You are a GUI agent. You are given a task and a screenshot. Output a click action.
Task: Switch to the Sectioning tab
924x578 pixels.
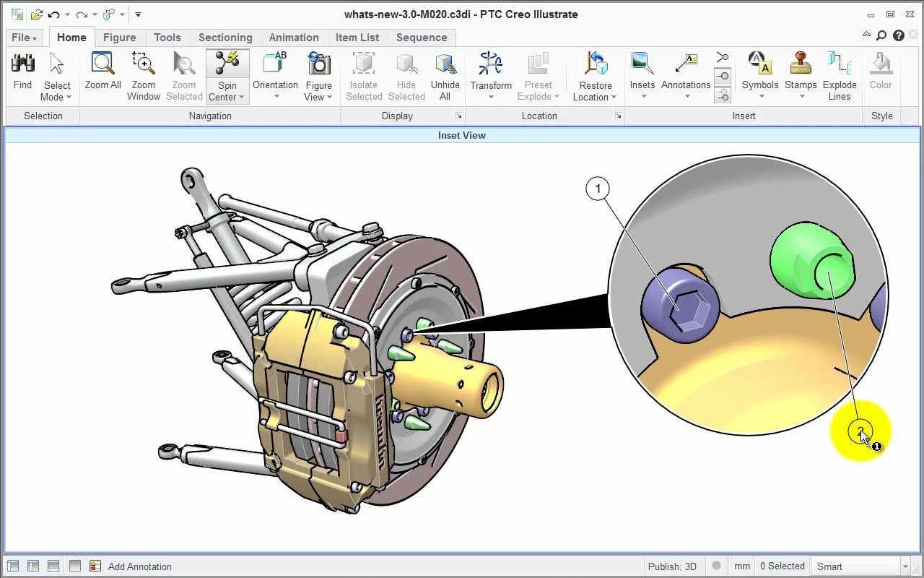point(225,38)
